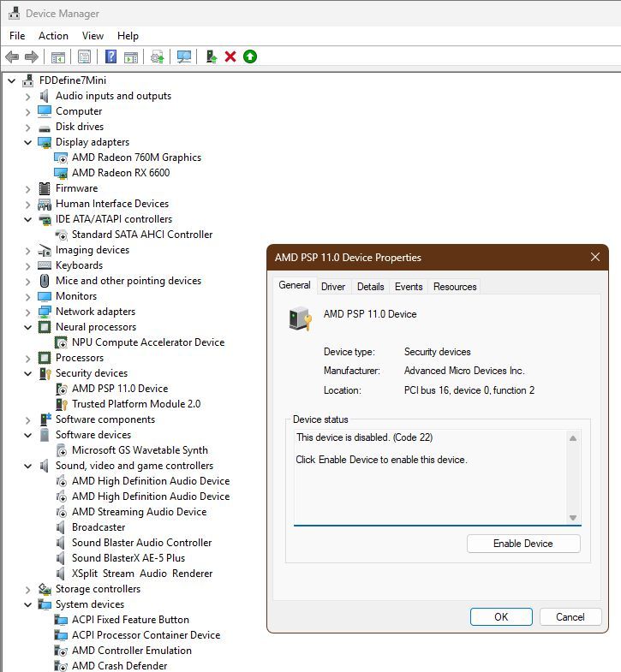Collapse the Neural processors category
Viewport: 621px width, 672px height.
click(x=28, y=327)
